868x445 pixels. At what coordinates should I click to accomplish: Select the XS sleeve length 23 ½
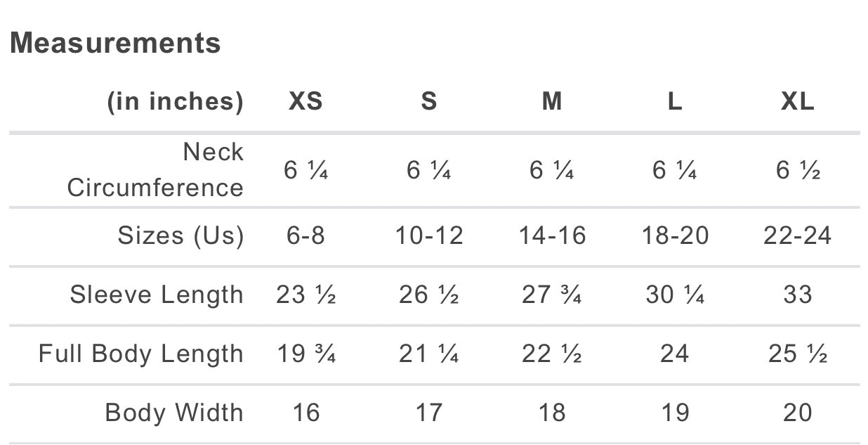pyautogui.click(x=305, y=295)
